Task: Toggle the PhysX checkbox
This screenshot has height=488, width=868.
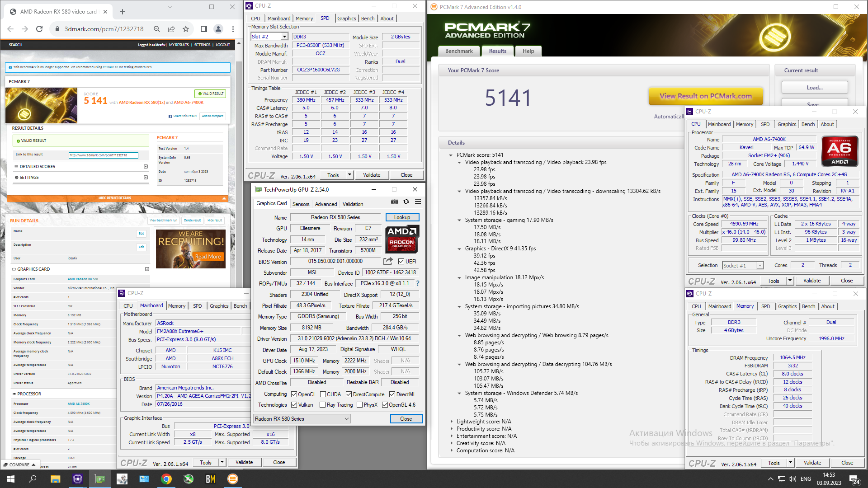Action: click(x=359, y=405)
